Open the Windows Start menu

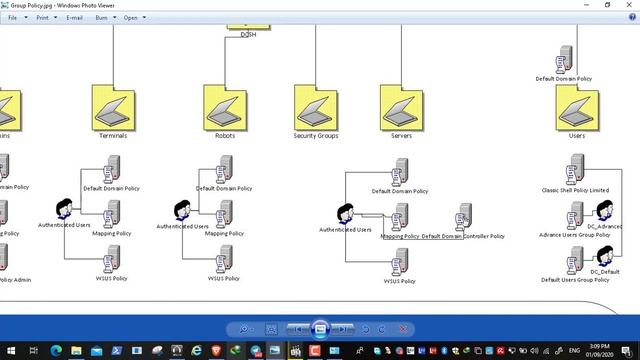[11, 351]
